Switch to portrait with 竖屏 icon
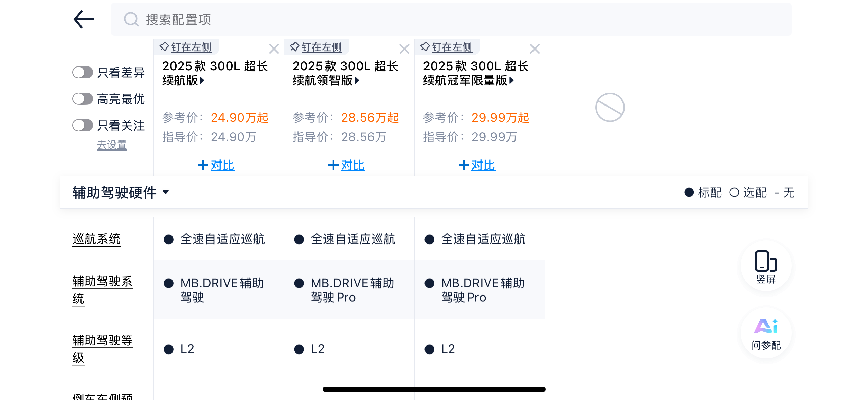 click(766, 266)
